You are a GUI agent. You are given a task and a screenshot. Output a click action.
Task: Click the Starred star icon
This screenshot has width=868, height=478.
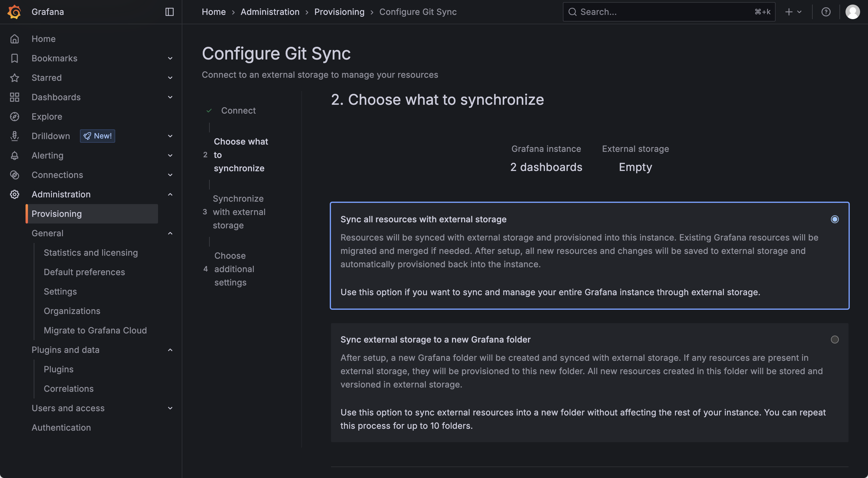[15, 78]
